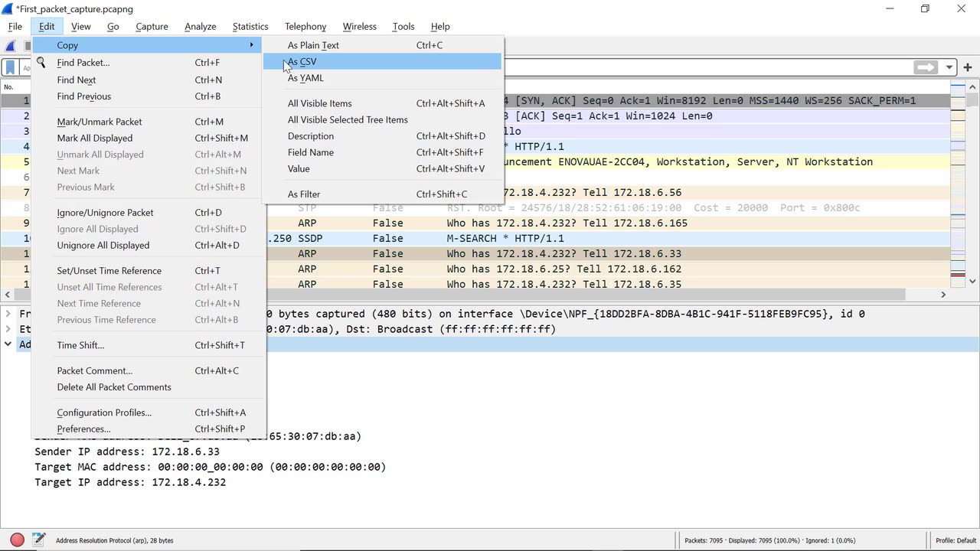Open the Telephony menu
Viewport: 980px width, 551px height.
point(305,26)
